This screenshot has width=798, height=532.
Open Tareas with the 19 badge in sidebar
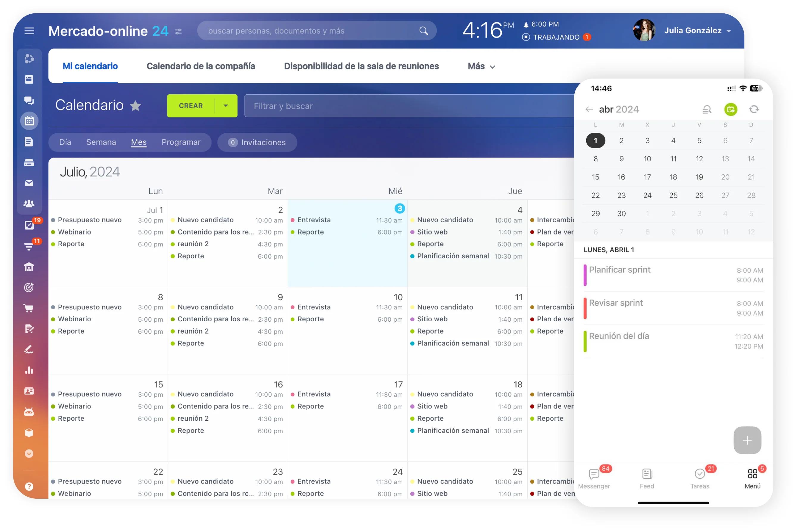pyautogui.click(x=29, y=225)
